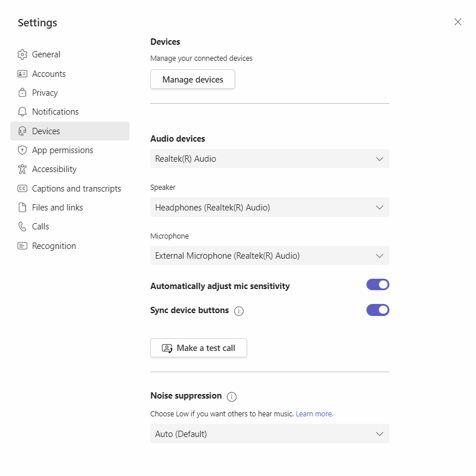Follow the Learn more link
This screenshot has height=476, width=476.
pyautogui.click(x=314, y=413)
